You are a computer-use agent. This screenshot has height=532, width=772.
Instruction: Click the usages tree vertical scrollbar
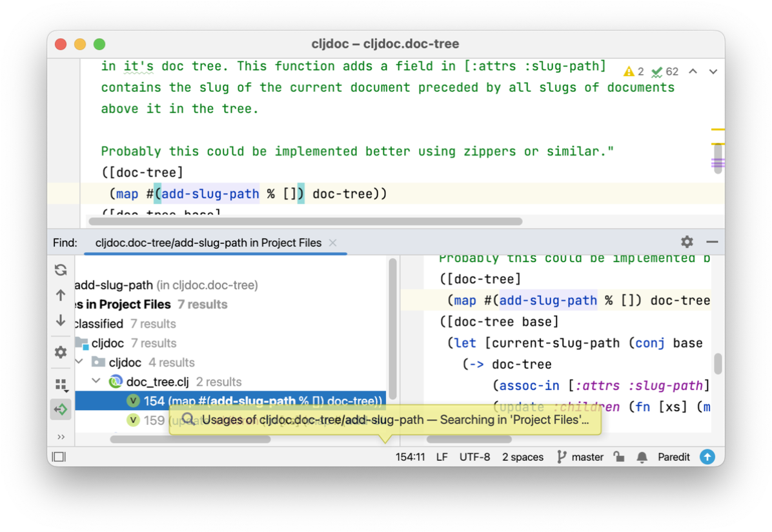392,329
